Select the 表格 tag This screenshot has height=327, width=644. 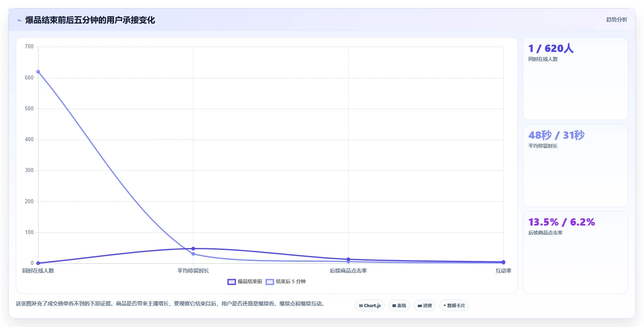pos(399,305)
